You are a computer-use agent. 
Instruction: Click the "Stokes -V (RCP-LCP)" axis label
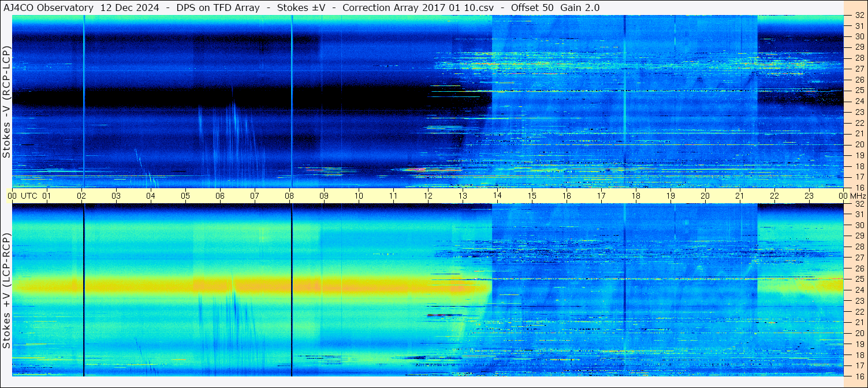pyautogui.click(x=7, y=103)
